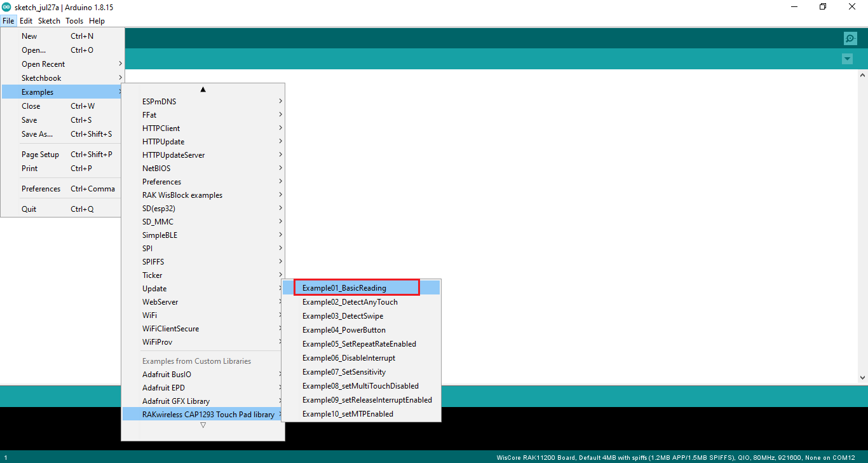The image size is (868, 463).
Task: Open the File menu
Action: [8, 21]
